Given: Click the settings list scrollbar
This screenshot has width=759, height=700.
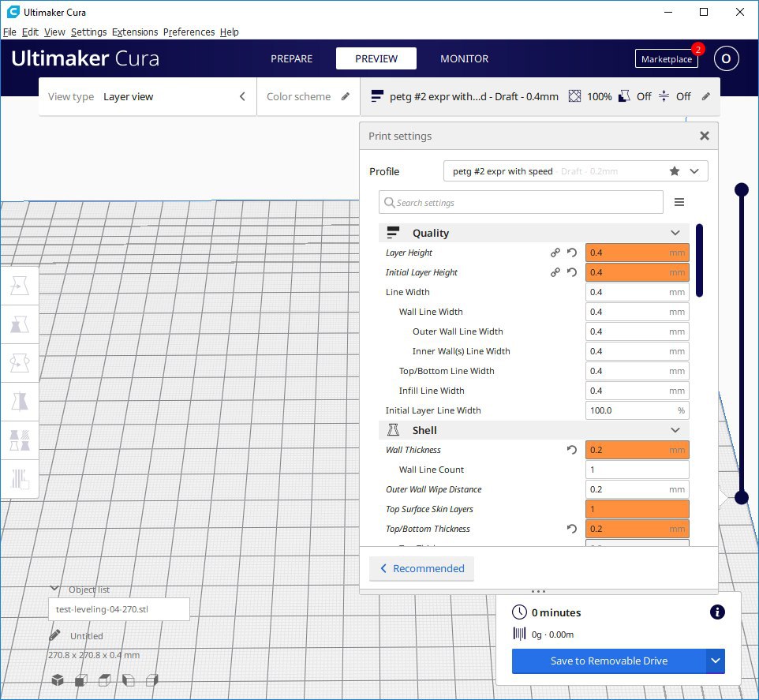Looking at the screenshot, I should 699,260.
